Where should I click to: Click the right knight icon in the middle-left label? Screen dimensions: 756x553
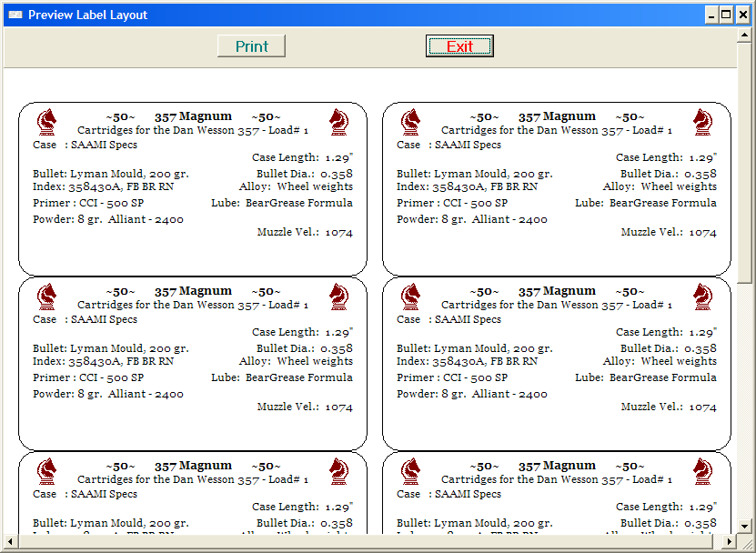coord(339,297)
